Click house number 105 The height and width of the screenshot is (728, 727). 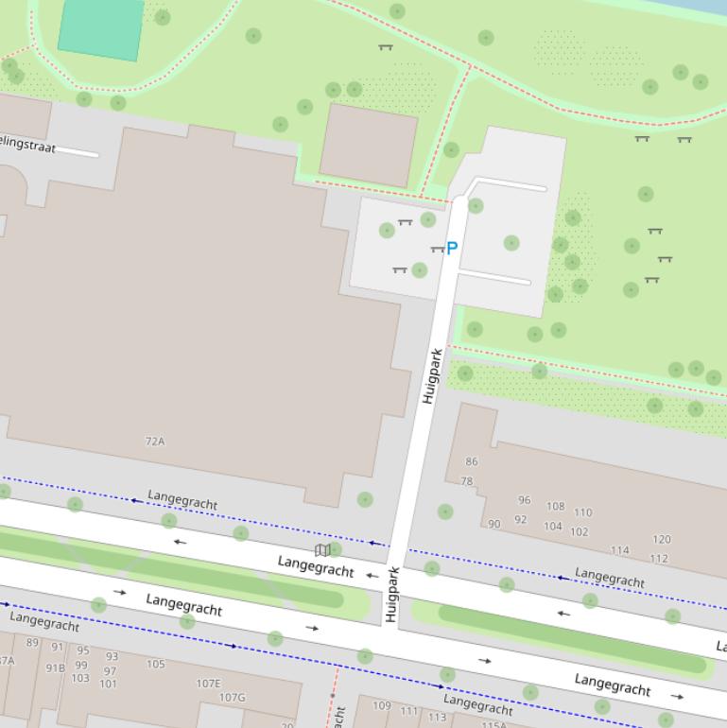click(x=156, y=664)
